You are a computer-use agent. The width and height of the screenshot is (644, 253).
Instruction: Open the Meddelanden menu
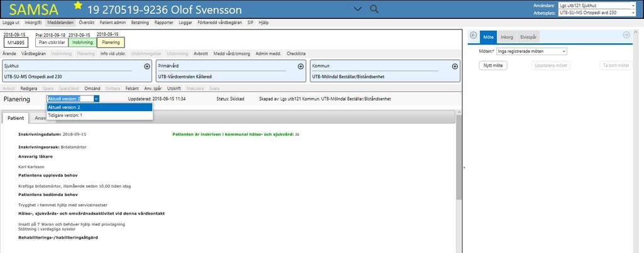tap(60, 23)
